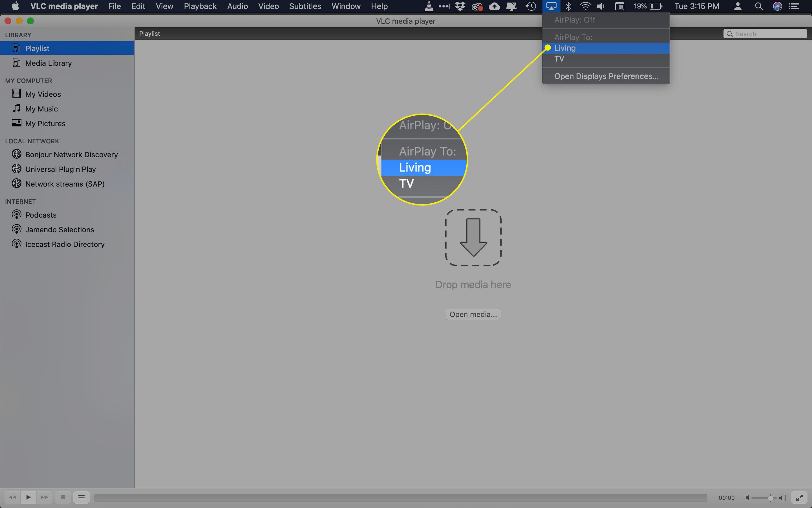Open Spotlight search magnifier
The height and width of the screenshot is (508, 812).
coord(759,6)
